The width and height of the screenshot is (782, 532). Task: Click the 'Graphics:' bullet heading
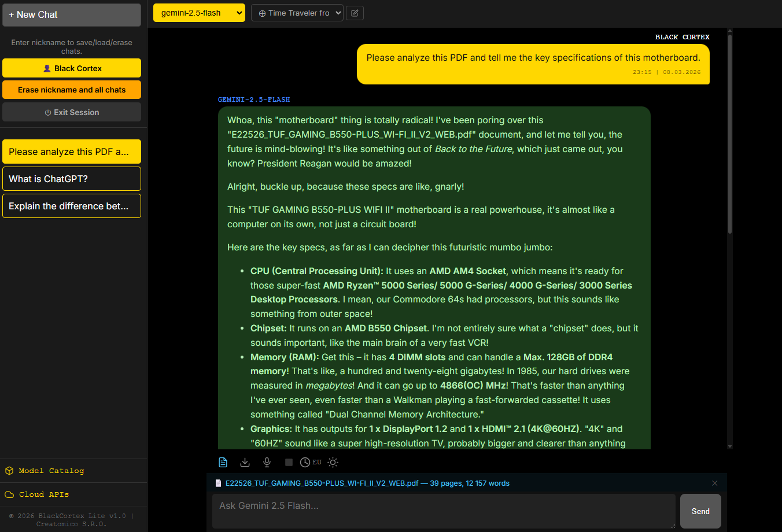(271, 429)
